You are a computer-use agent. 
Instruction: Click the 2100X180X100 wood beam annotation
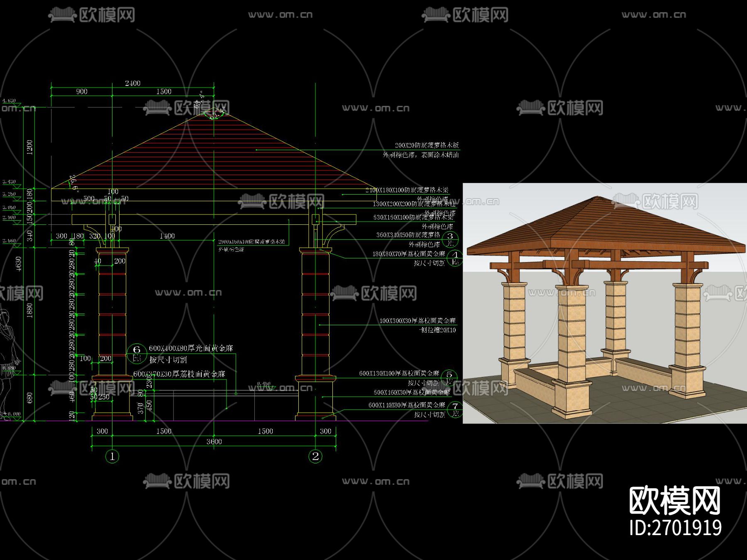[407, 190]
